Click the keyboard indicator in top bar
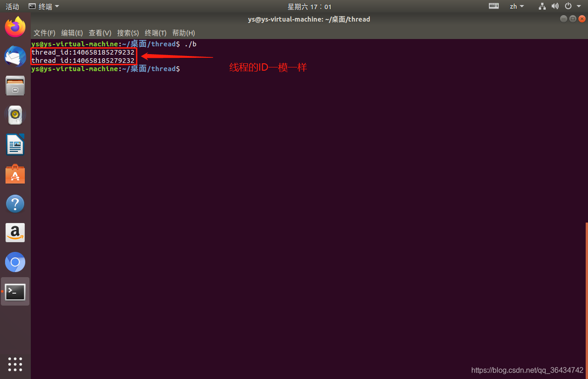588x379 pixels. pos(494,6)
